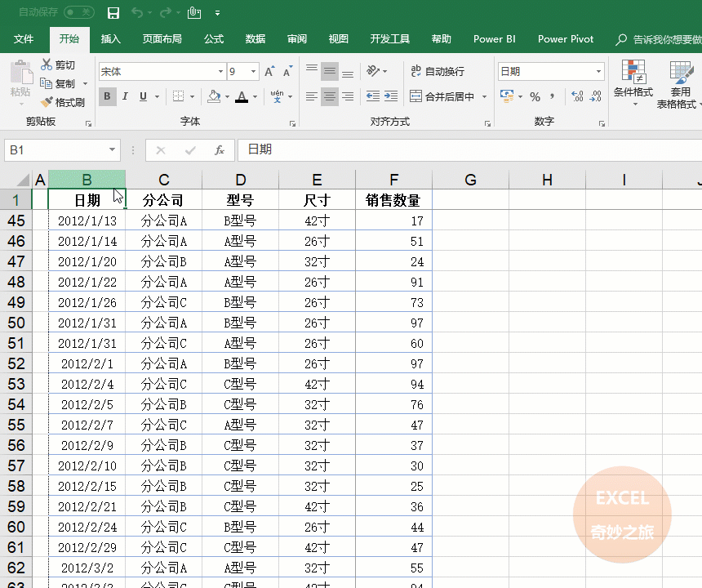
Task: Select row 50 header
Action: click(x=16, y=323)
